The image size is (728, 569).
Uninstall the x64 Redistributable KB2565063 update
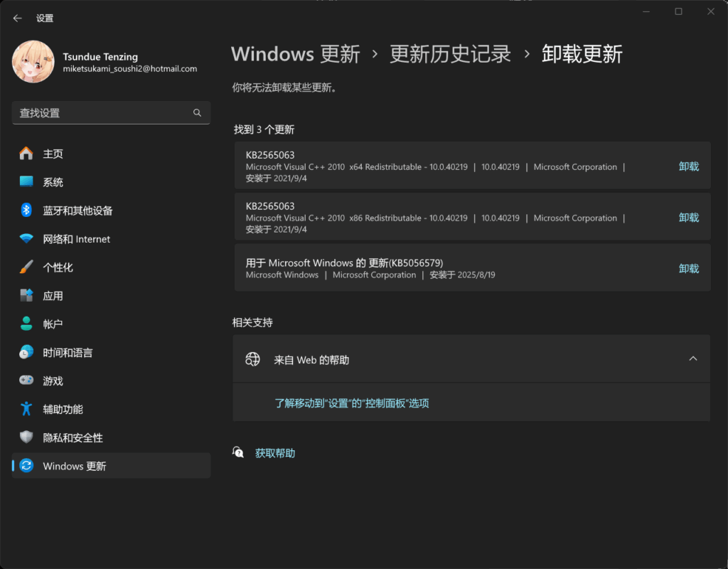[x=688, y=166]
